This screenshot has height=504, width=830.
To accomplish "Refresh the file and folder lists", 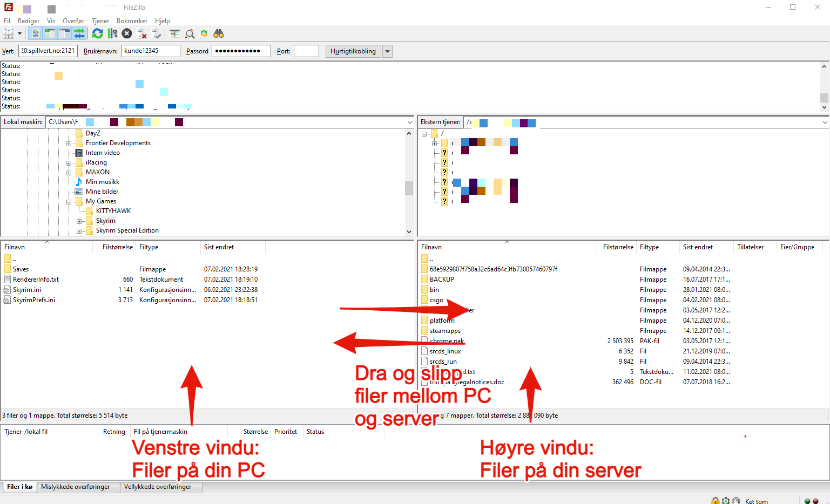I will coord(97,33).
